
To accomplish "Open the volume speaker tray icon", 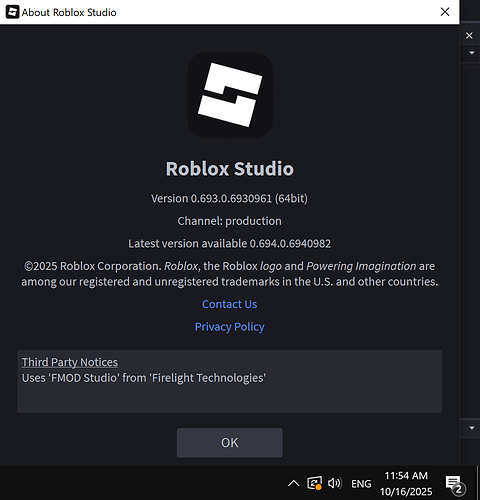I will 335,483.
